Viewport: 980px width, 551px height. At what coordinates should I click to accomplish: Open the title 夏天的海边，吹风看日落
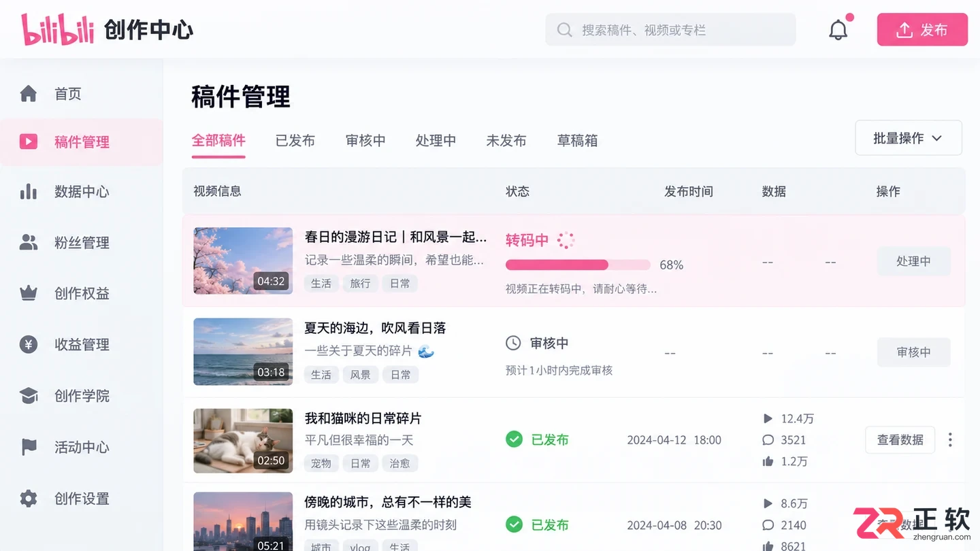click(375, 328)
